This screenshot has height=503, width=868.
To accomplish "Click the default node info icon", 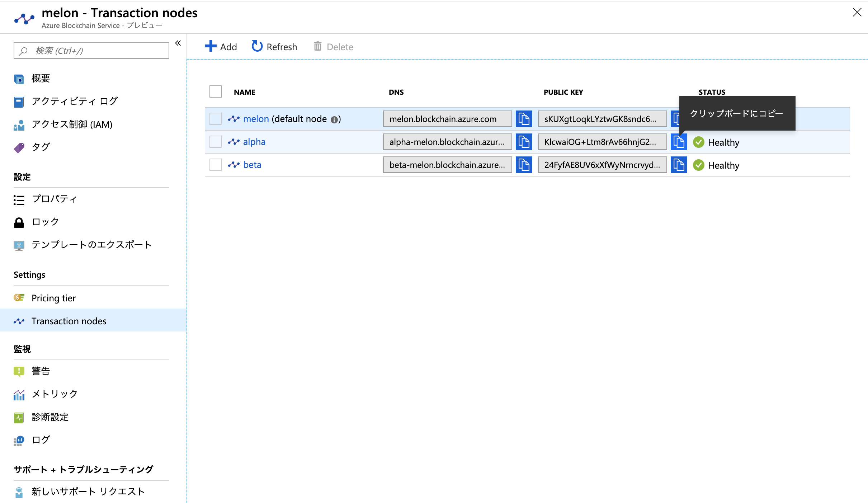I will [334, 119].
